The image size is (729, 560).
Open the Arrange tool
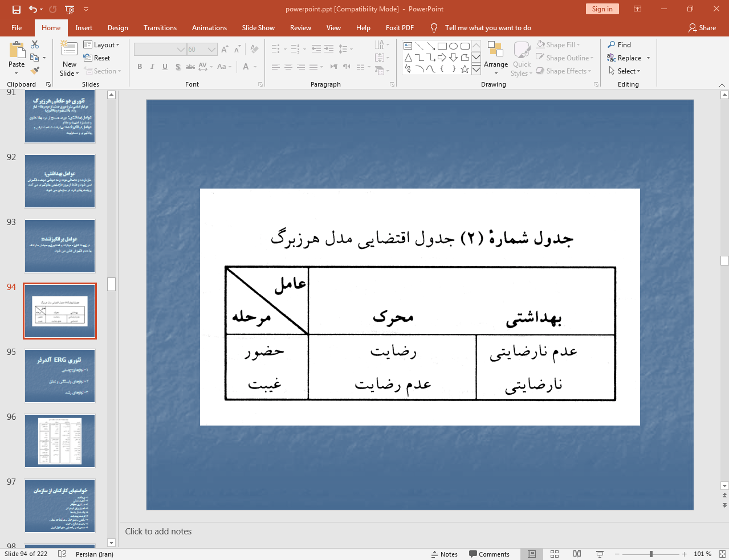[496, 59]
